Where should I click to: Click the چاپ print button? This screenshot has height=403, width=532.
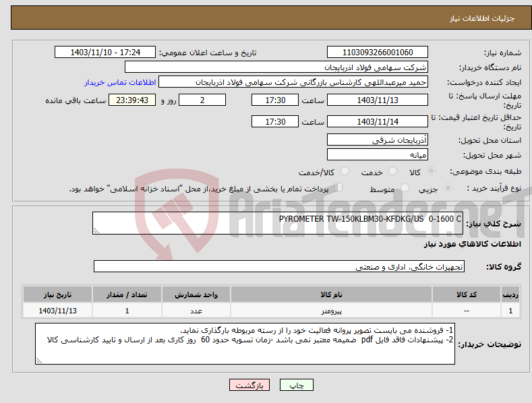click(297, 385)
